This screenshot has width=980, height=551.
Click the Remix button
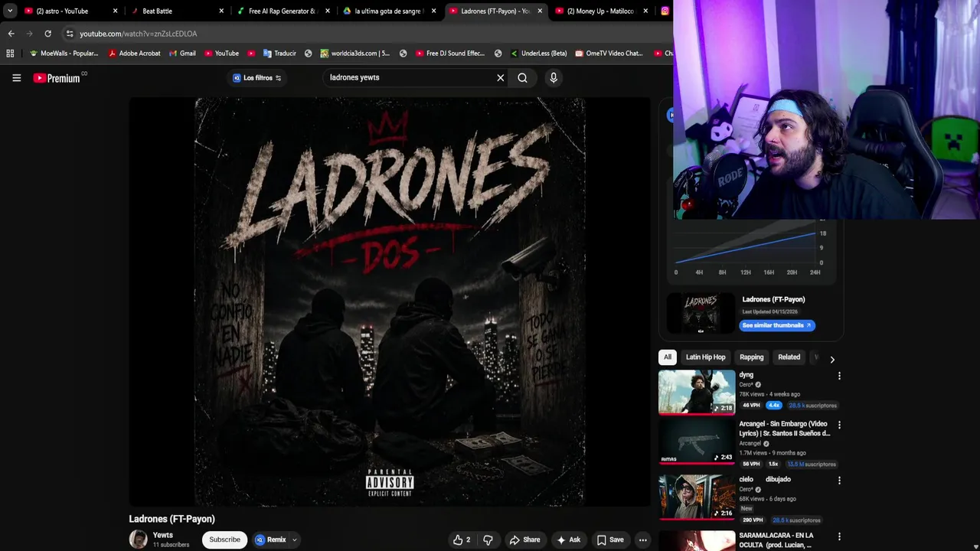coord(270,540)
